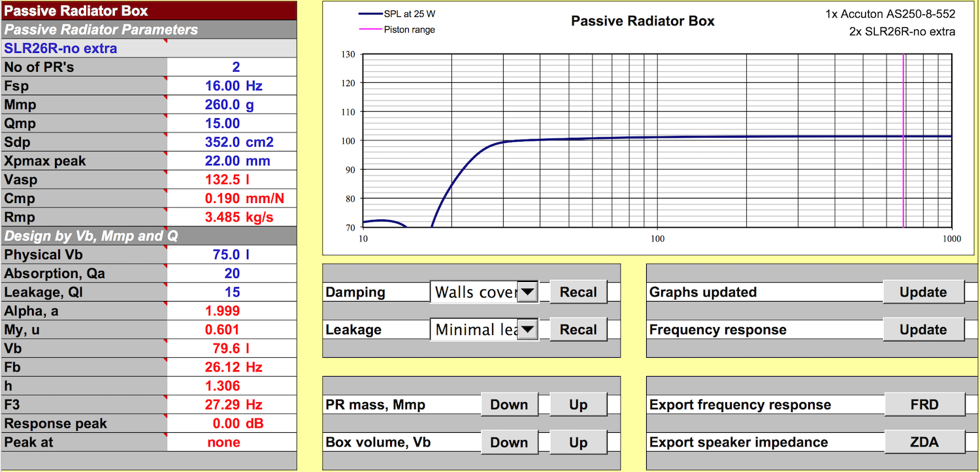This screenshot has width=980, height=472.
Task: Click the Fb value 26.12 Hz
Action: point(232,368)
